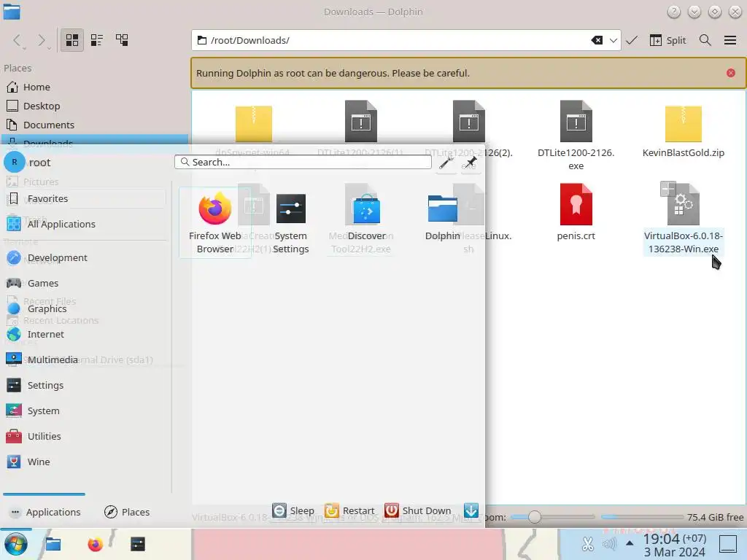The image size is (747, 560).
Task: Click the Split view button
Action: pyautogui.click(x=667, y=41)
